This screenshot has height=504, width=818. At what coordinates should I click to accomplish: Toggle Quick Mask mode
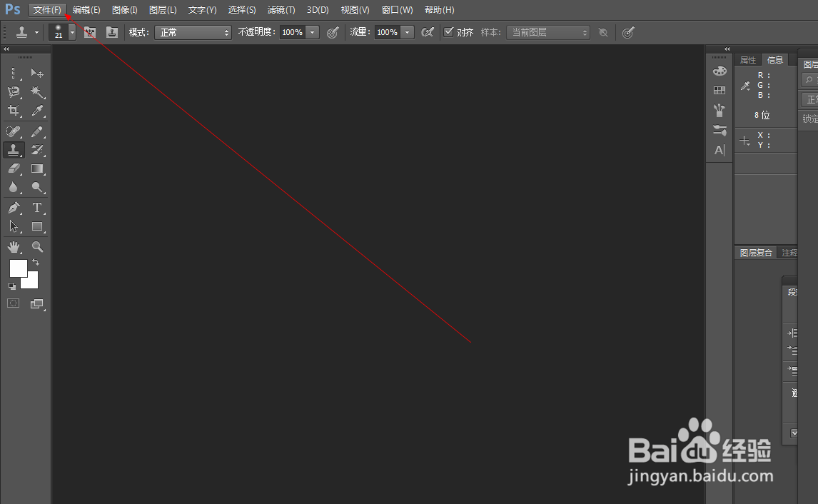click(13, 303)
